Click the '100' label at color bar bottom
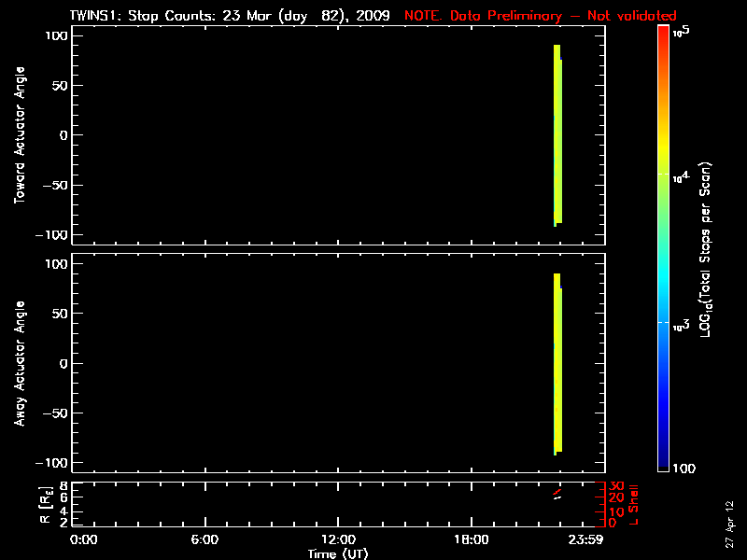This screenshot has width=747, height=560. (684, 469)
